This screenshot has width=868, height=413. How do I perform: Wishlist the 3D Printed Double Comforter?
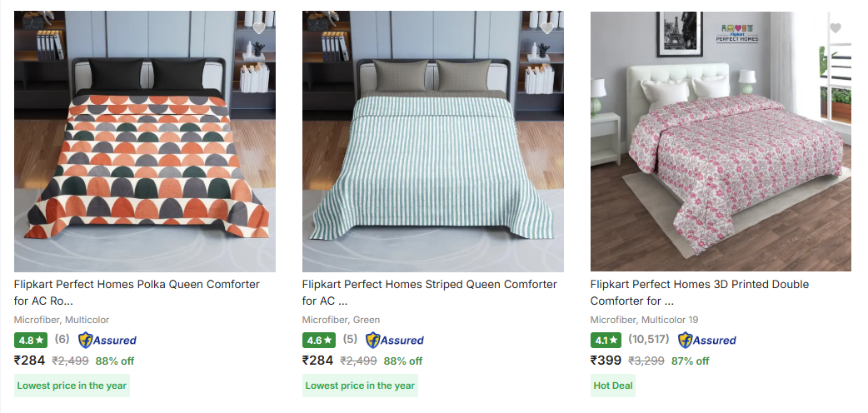coord(836,28)
